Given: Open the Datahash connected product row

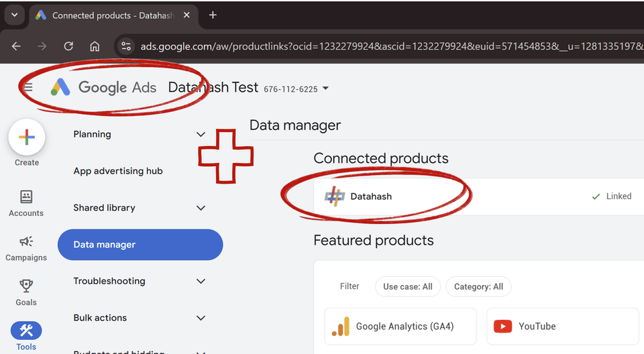Looking at the screenshot, I should pos(479,196).
